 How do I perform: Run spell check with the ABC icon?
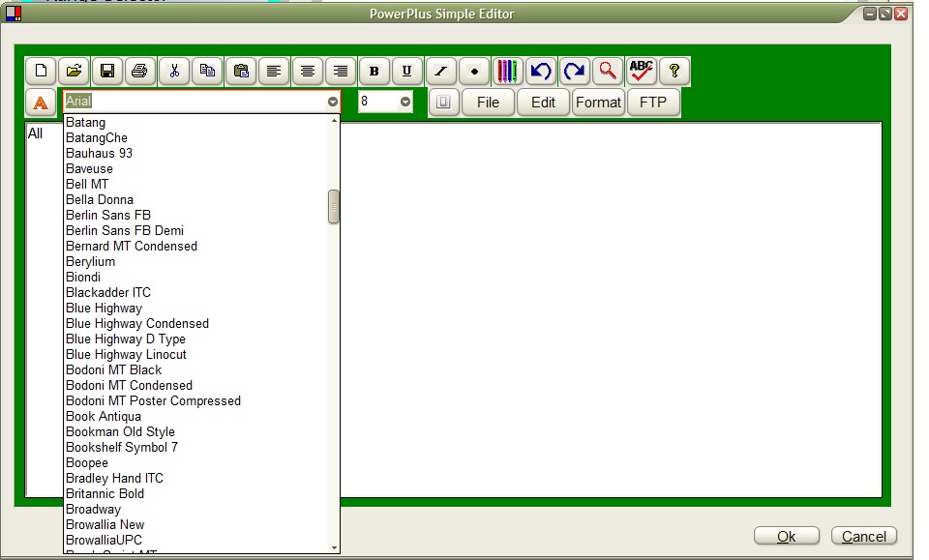coord(641,71)
